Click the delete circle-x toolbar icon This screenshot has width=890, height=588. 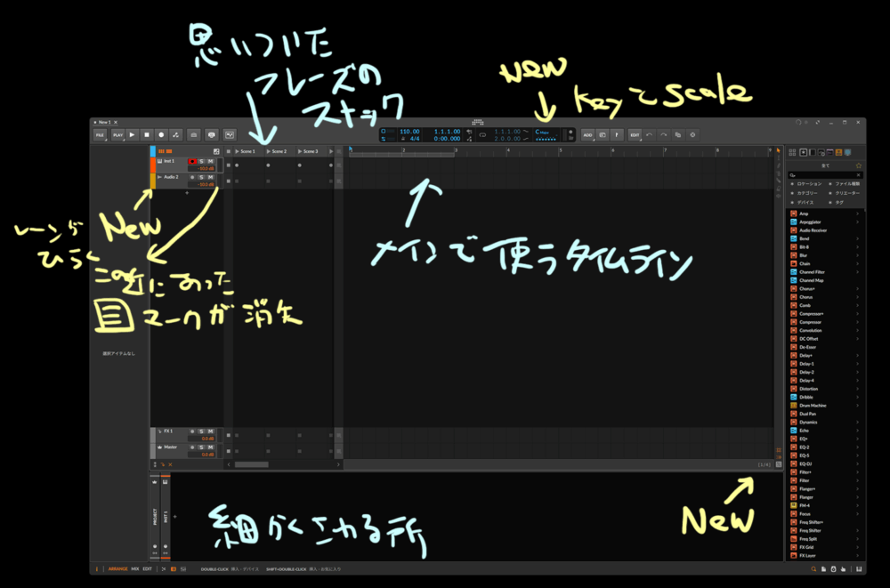[692, 135]
